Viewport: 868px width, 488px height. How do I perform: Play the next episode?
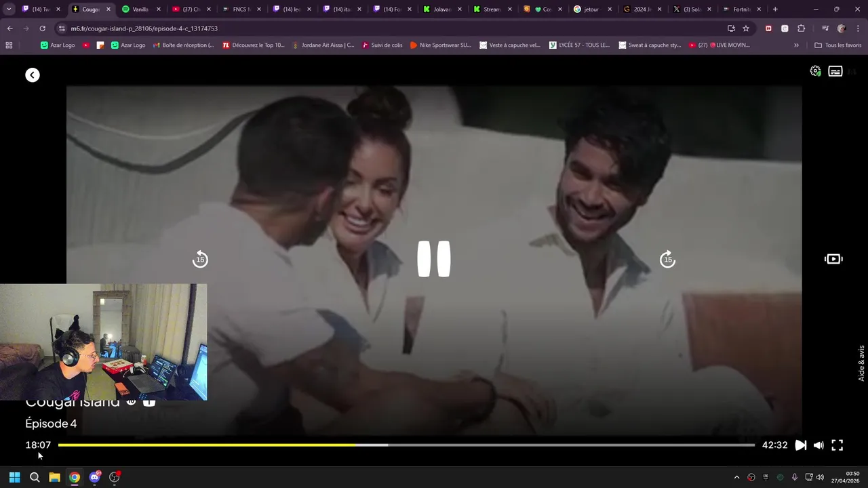(x=801, y=445)
